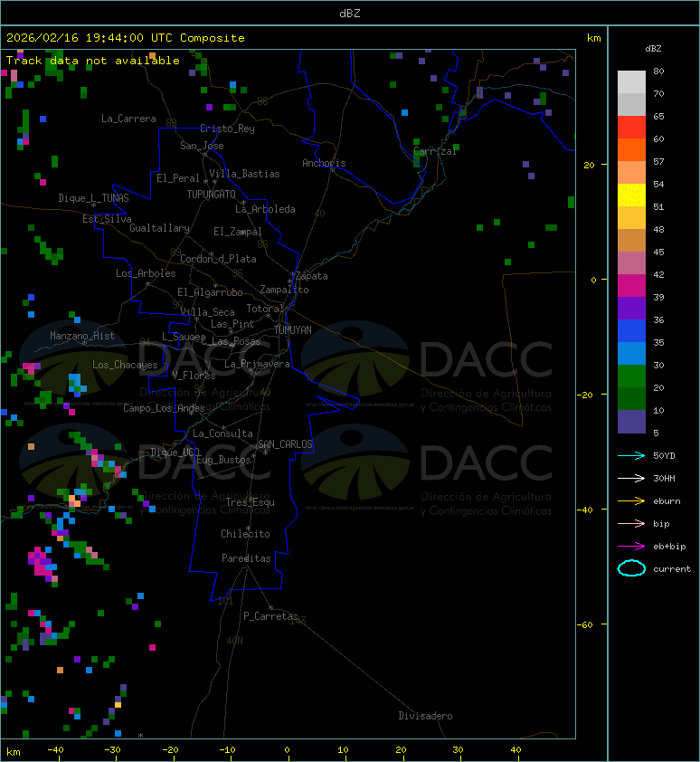Click the 'current' legend label

[672, 569]
